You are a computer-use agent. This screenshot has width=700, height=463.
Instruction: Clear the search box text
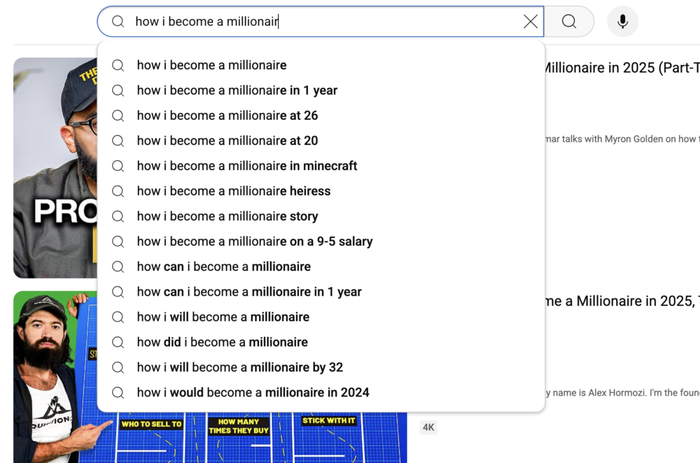coord(530,22)
